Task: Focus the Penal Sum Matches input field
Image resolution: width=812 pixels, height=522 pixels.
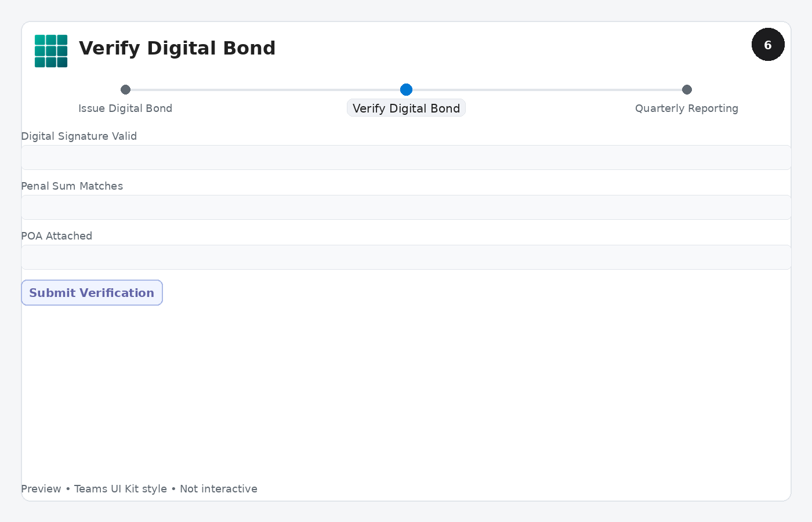Action: click(x=406, y=207)
